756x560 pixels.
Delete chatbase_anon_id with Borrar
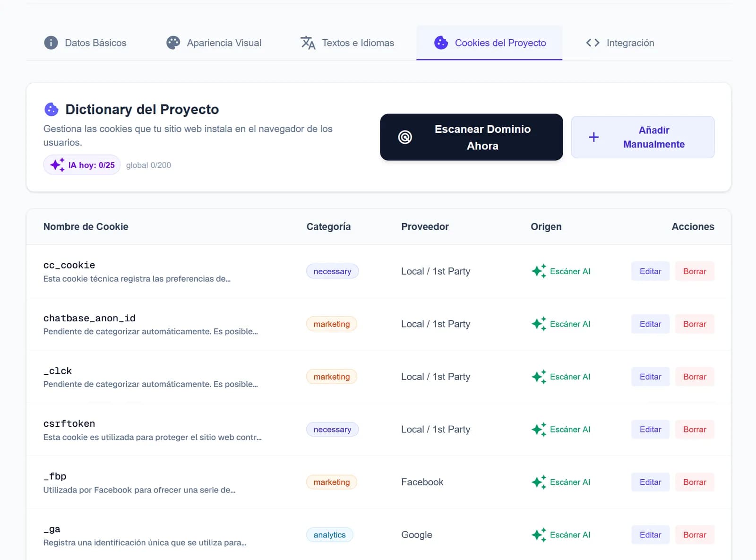pyautogui.click(x=695, y=324)
